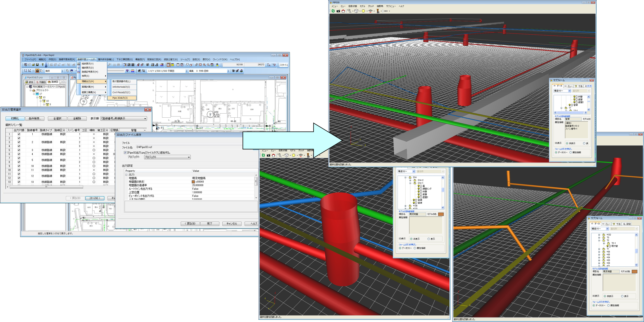Select the 3D cube display icon
The height and width of the screenshot is (322, 644).
click(356, 11)
